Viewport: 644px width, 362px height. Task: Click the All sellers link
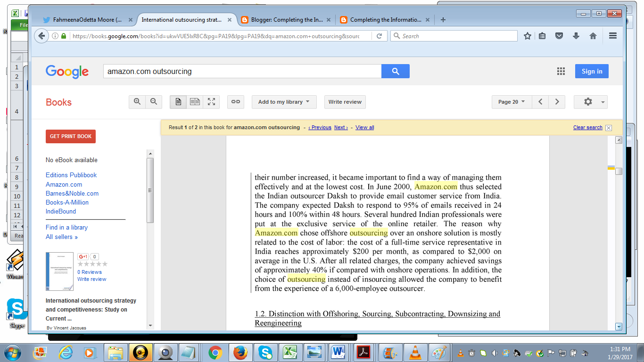point(62,237)
